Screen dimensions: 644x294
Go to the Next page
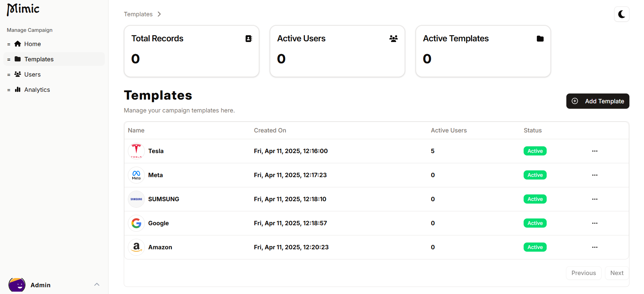pos(617,273)
